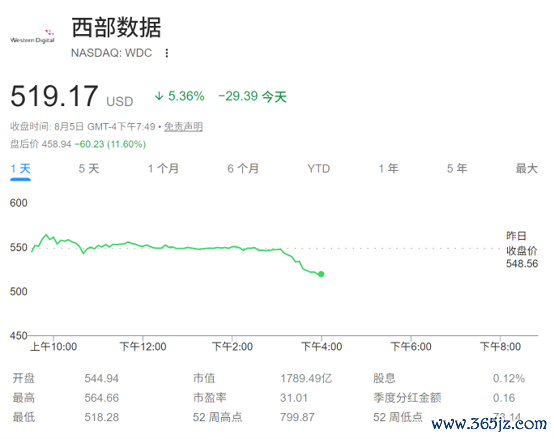
Task: Click the 下午4:00 axis marker
Action: tap(321, 347)
